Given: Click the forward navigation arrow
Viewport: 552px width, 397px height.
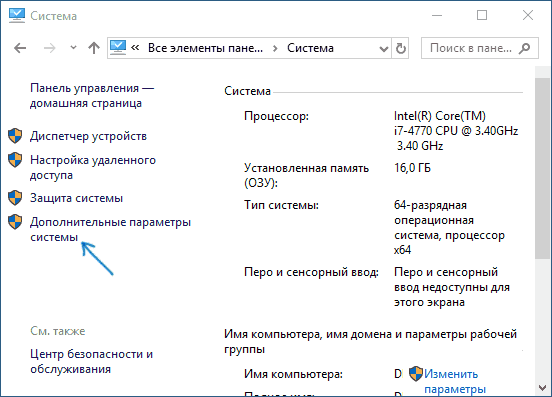Looking at the screenshot, I should click(50, 48).
